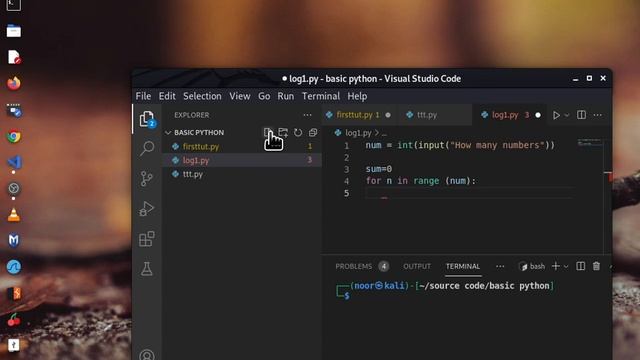Open the Files manager from the dock
640x360 pixels.
(14, 31)
